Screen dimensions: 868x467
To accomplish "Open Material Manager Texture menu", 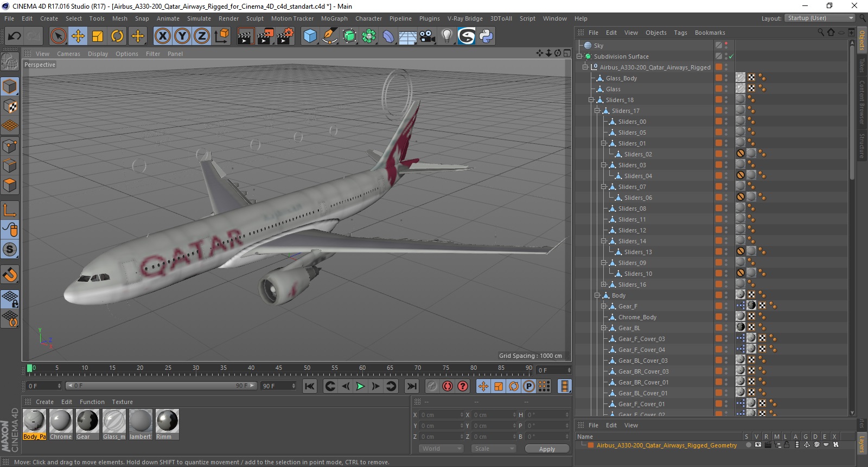I will click(122, 402).
